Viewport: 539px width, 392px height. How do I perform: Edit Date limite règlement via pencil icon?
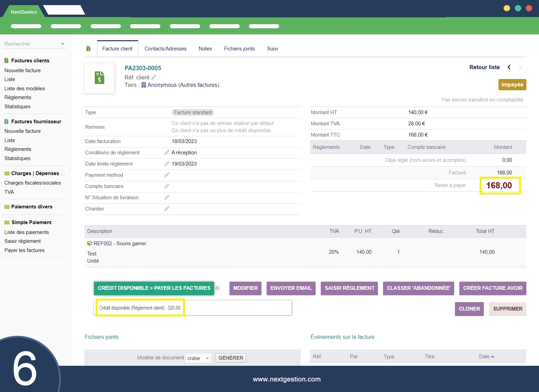pyautogui.click(x=167, y=164)
